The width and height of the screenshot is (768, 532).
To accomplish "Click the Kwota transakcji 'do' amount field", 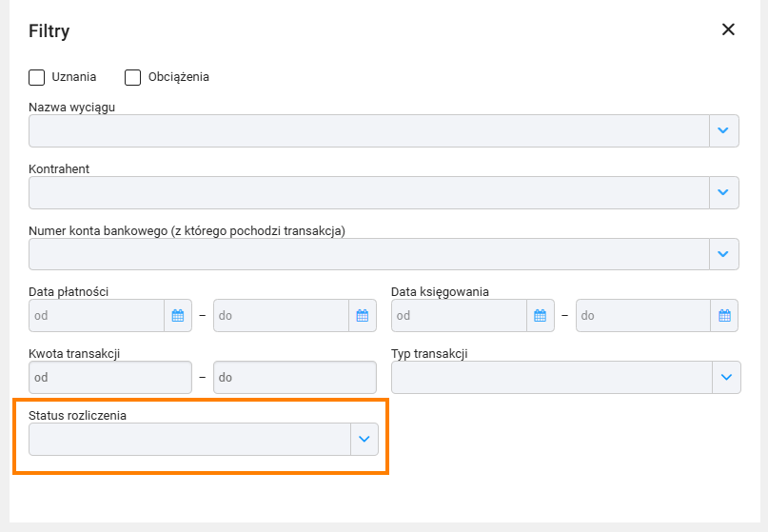I will 295,377.
